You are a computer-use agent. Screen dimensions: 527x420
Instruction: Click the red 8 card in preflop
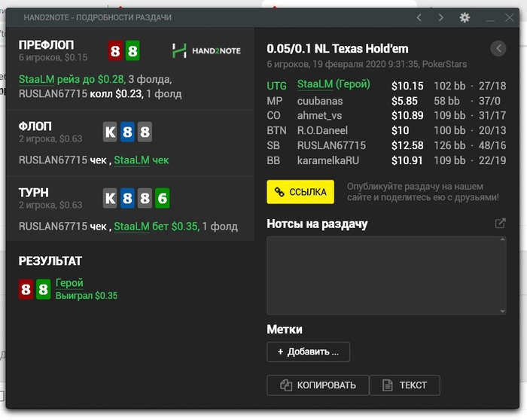click(x=115, y=50)
